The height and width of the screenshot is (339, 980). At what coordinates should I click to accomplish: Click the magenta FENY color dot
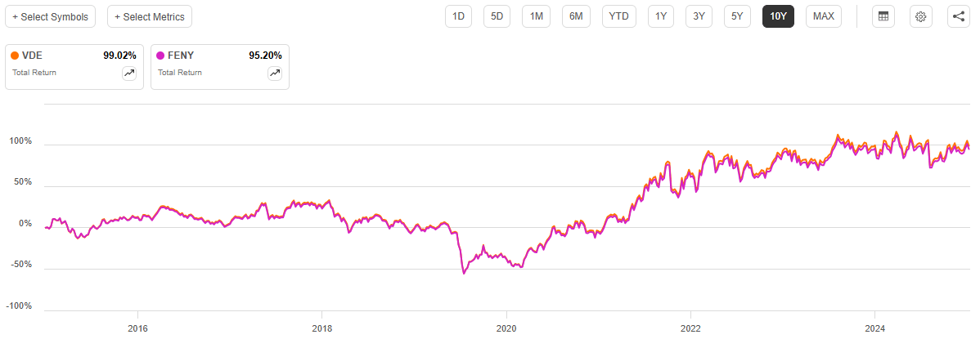click(160, 56)
